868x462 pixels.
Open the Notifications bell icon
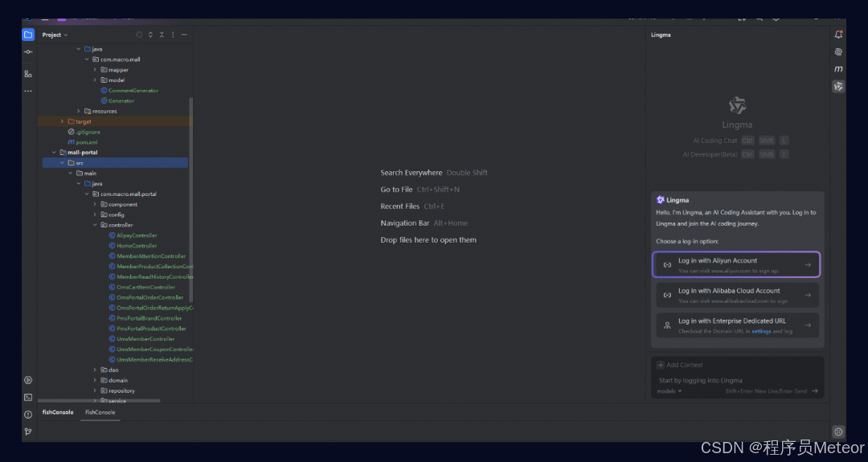pyautogui.click(x=838, y=35)
